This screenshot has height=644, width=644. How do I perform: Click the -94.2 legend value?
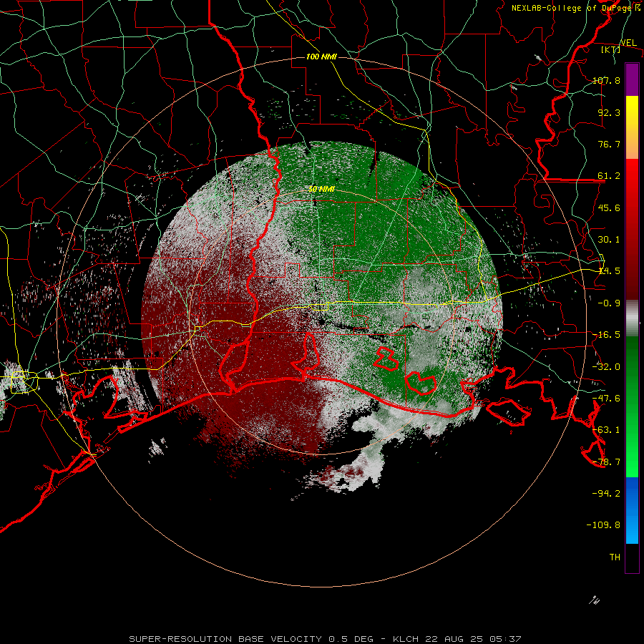coord(606,493)
